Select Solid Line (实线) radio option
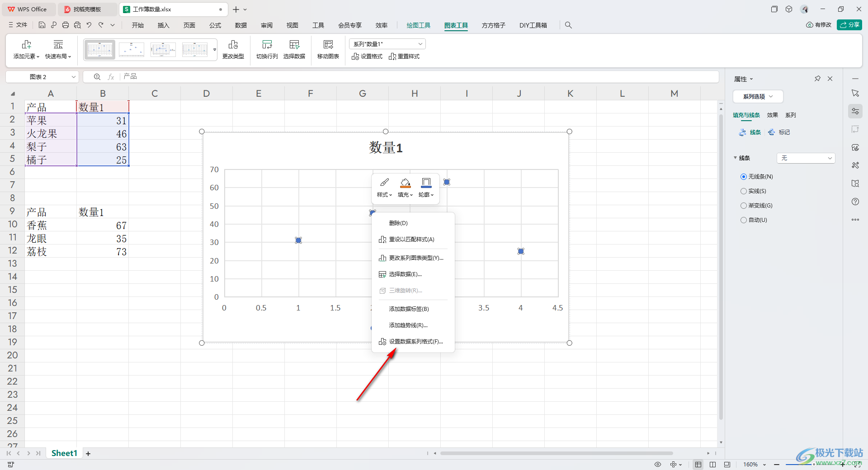The height and width of the screenshot is (470, 868). point(744,191)
